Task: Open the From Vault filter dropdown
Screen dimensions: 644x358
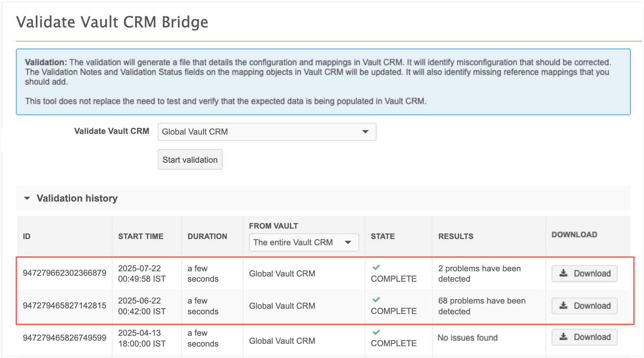Action: pyautogui.click(x=304, y=242)
